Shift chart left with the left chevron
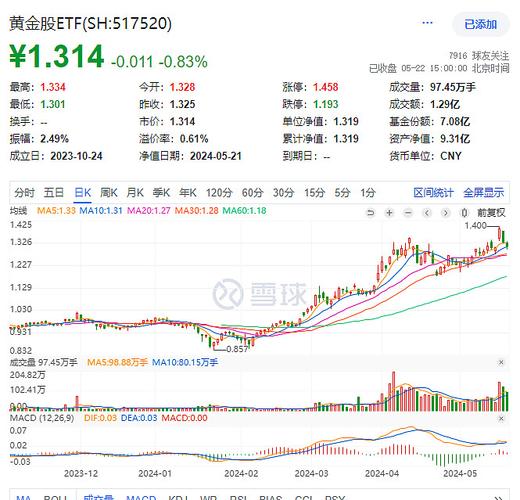 click(x=427, y=212)
